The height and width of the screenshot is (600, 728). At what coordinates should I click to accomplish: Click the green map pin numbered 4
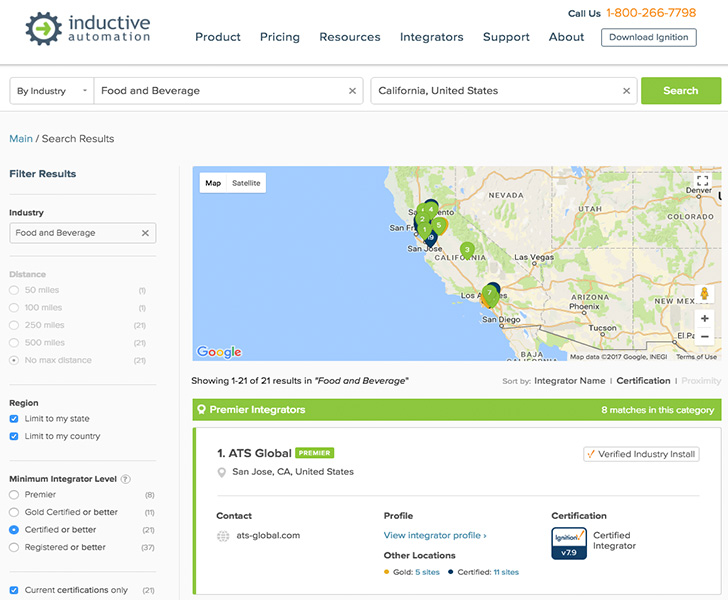(x=431, y=210)
